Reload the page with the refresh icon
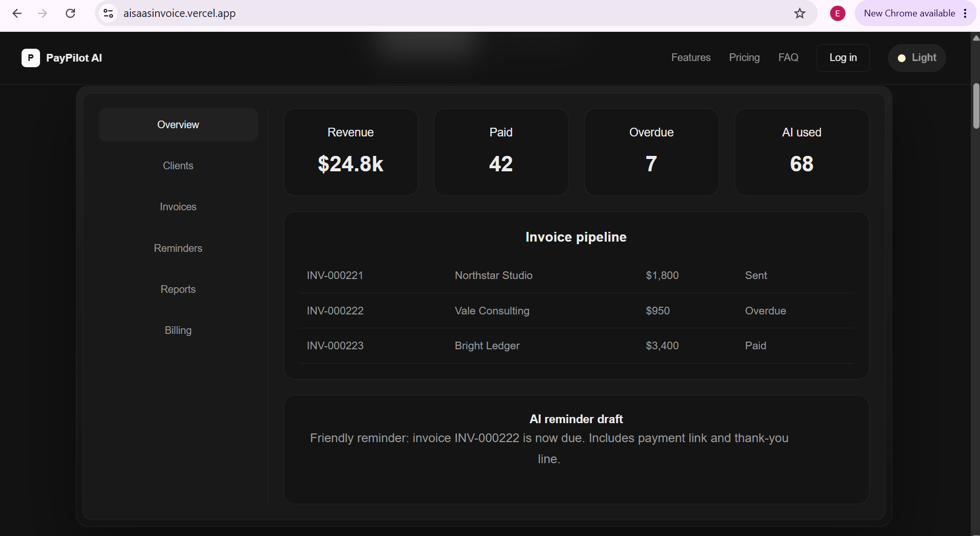Screen dimensions: 980x536 coord(70,13)
